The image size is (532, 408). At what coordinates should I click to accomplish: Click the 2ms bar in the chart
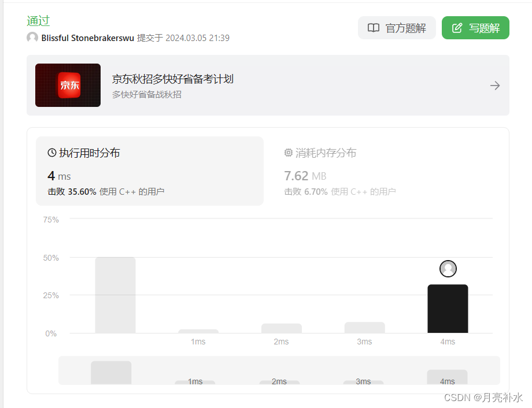[x=281, y=328]
